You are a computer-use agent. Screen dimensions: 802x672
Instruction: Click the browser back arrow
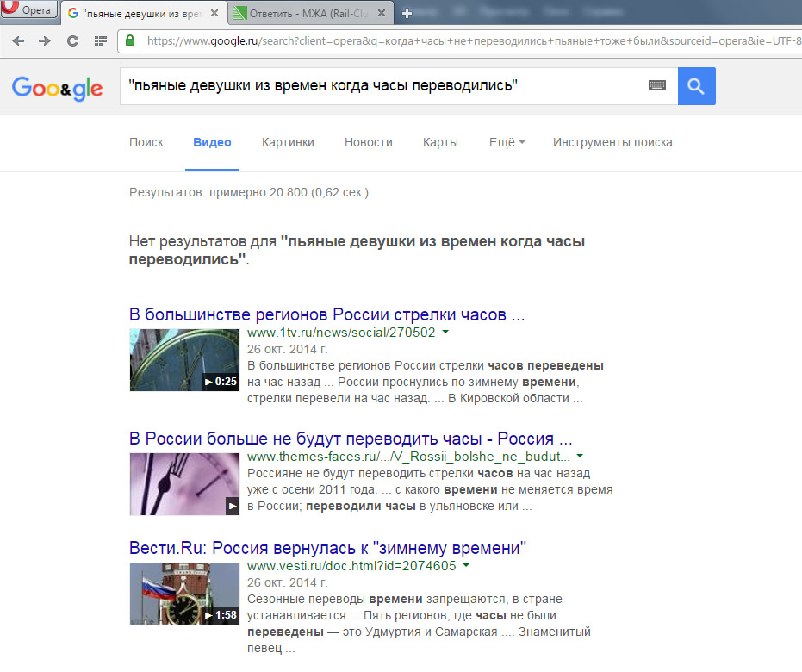tap(18, 40)
